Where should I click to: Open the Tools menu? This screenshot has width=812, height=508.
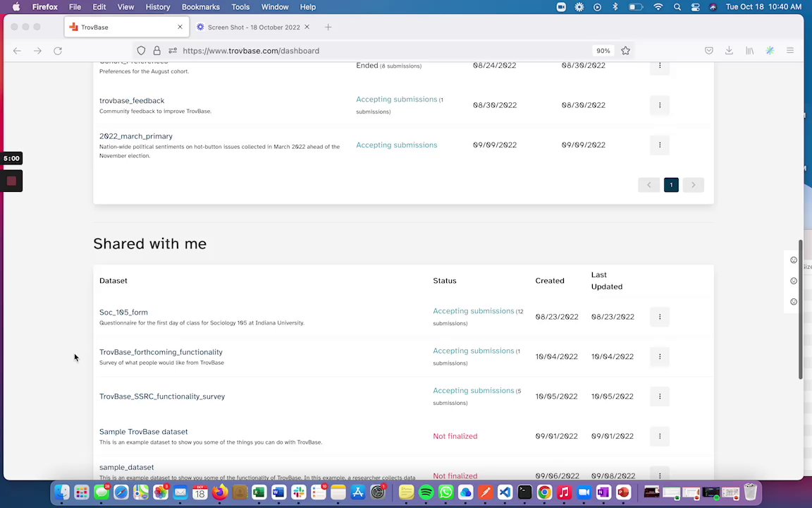(240, 7)
